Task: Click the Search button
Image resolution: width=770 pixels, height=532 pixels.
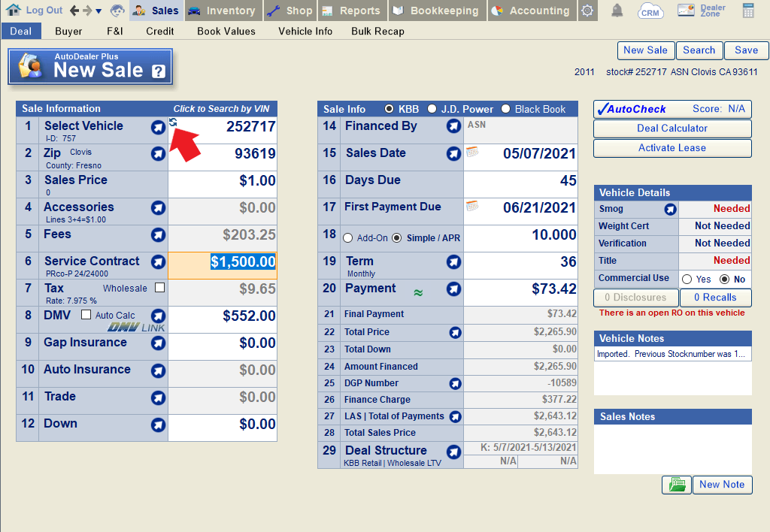Action: (699, 50)
